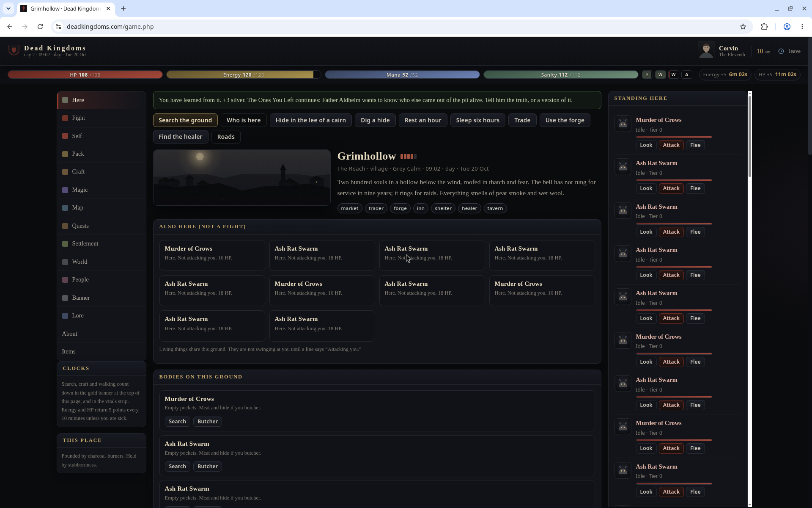
Task: Open the Pack menu
Action: click(101, 154)
